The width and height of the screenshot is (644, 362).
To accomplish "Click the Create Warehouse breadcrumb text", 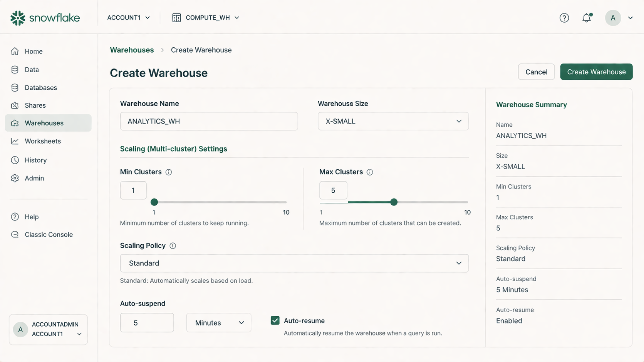I will [201, 50].
